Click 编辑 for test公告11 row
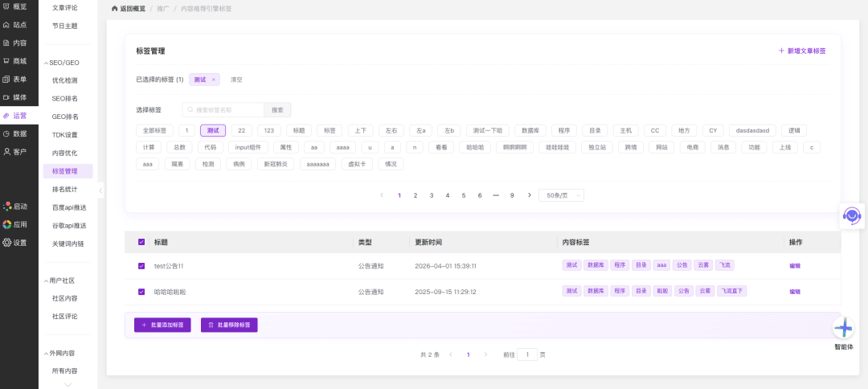Image resolution: width=868 pixels, height=389 pixels. (x=795, y=266)
